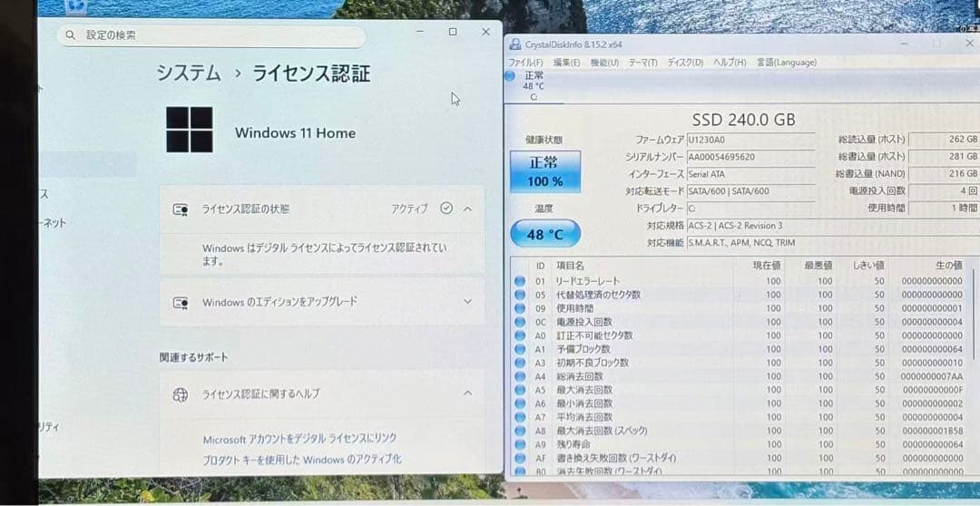Open the テーマ(T) menu
Image resolution: width=980 pixels, height=506 pixels.
click(642, 63)
